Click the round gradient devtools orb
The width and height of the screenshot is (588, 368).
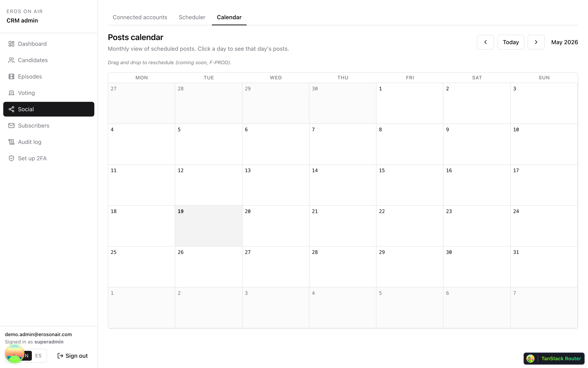[x=14, y=353]
